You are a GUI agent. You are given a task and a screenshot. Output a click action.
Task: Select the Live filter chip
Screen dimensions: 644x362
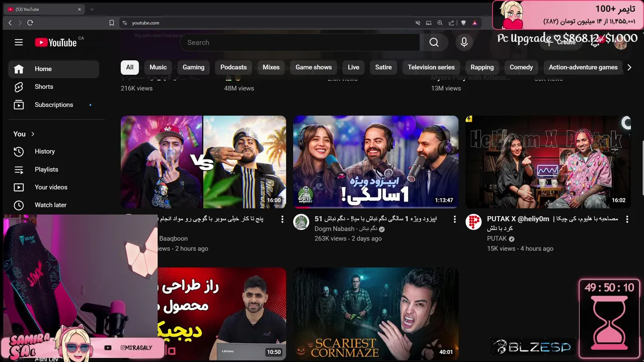click(x=354, y=67)
